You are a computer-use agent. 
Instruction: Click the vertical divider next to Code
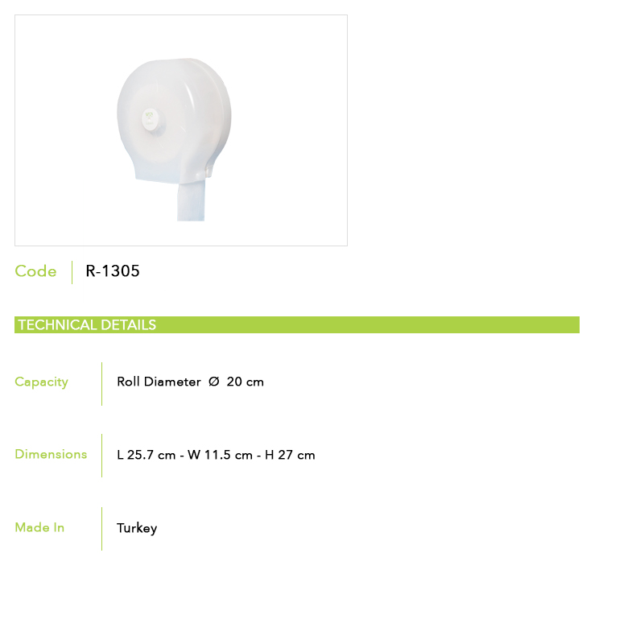tap(72, 272)
